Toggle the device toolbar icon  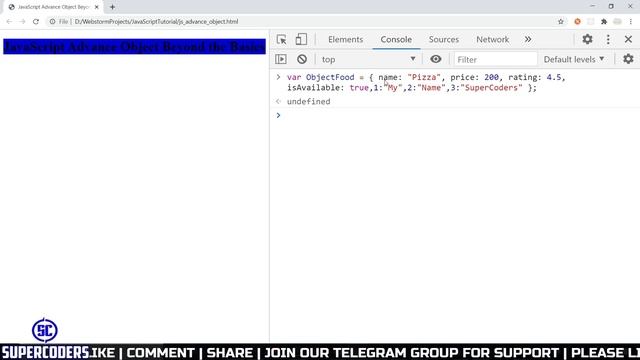point(301,39)
